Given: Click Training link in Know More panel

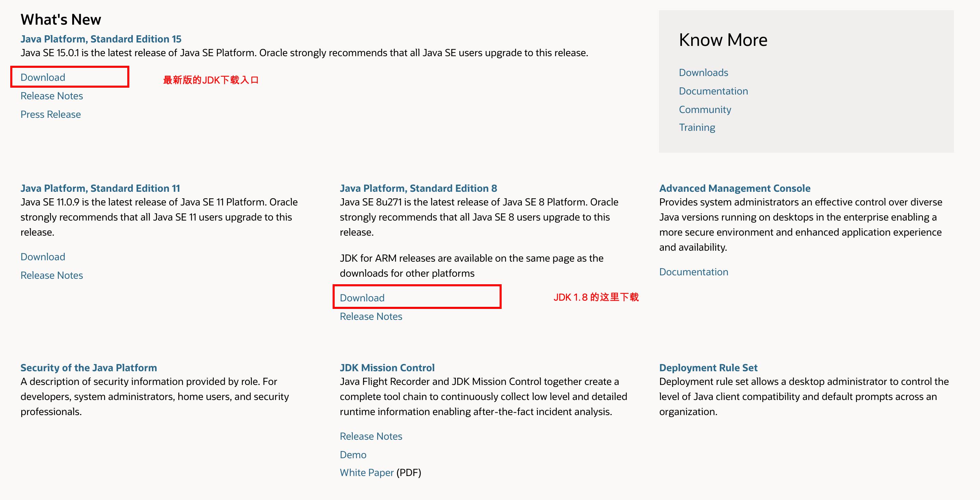Looking at the screenshot, I should pyautogui.click(x=696, y=127).
